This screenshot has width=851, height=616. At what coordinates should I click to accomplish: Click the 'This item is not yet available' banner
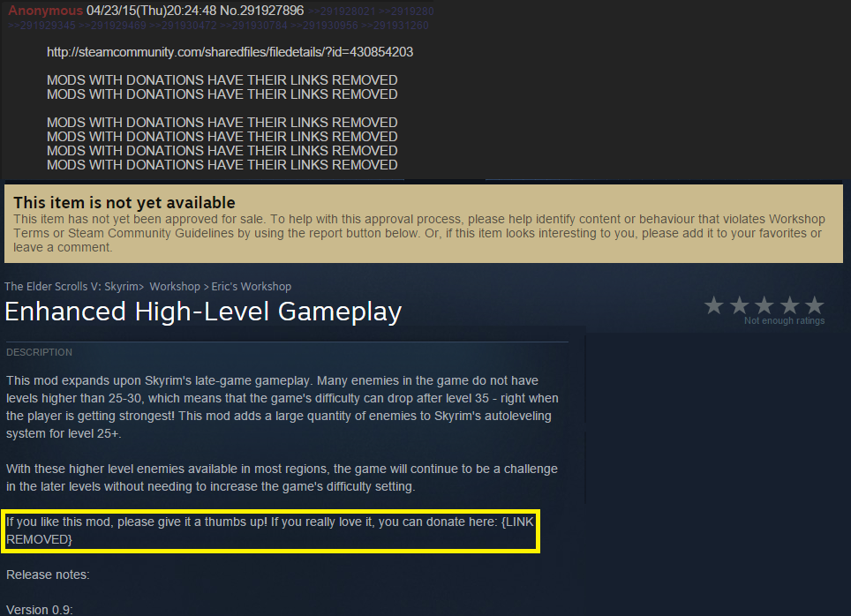point(424,223)
